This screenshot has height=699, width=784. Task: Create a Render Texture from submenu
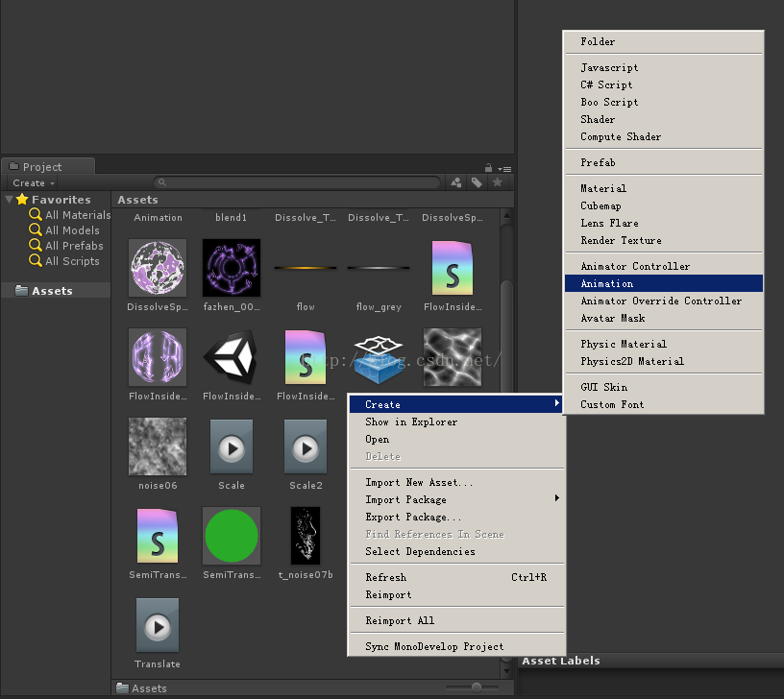(x=664, y=240)
